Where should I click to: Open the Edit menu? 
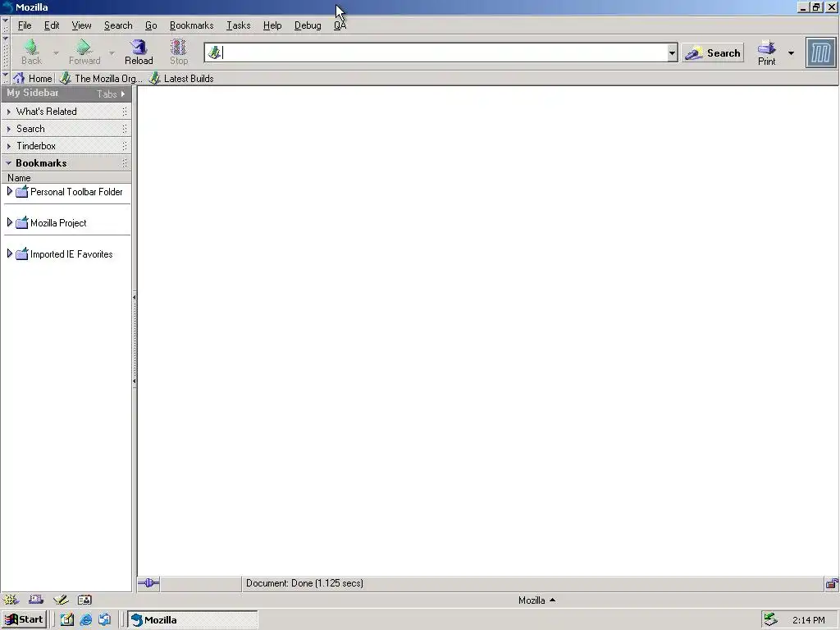(x=52, y=25)
